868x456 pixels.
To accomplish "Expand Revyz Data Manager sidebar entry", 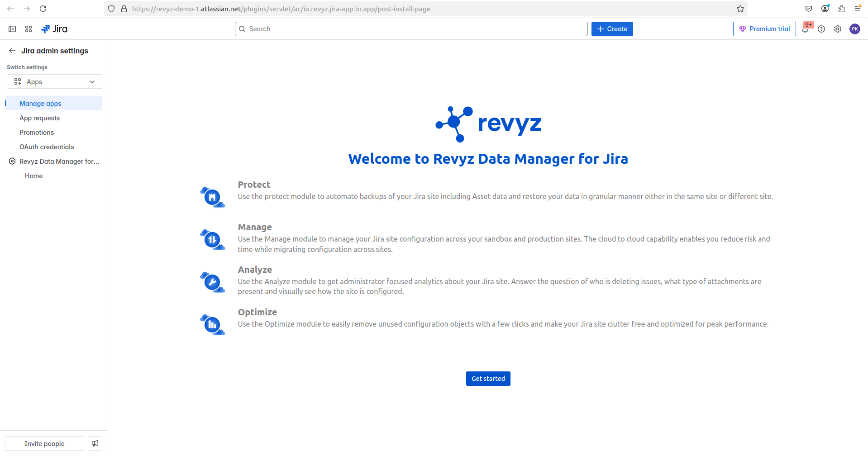I will coord(59,161).
